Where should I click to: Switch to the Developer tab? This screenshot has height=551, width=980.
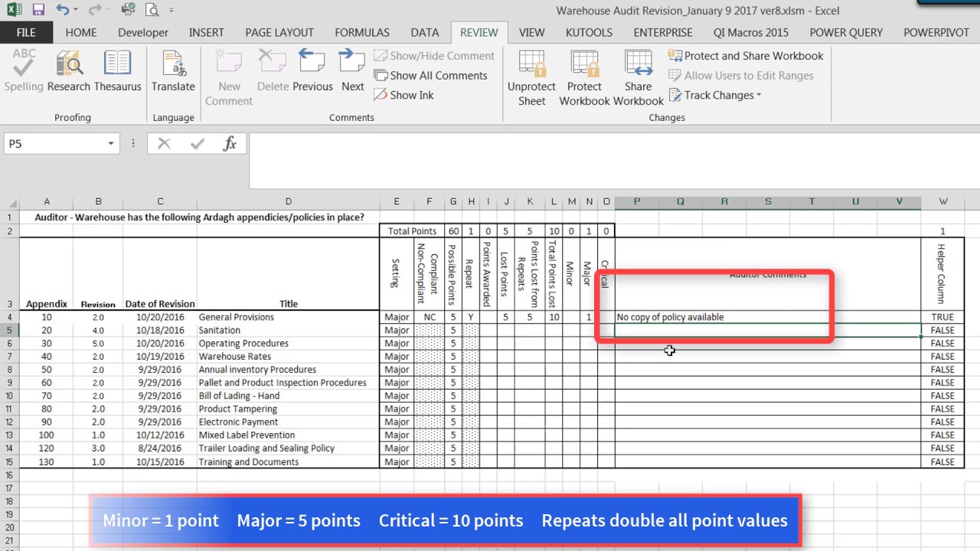coord(143,33)
